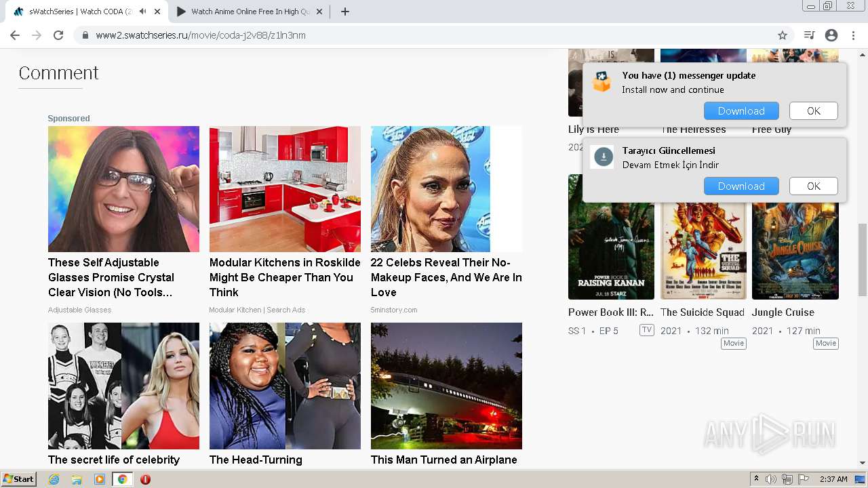Read 'These Self Adjustable Glasses' article link

[x=111, y=277]
